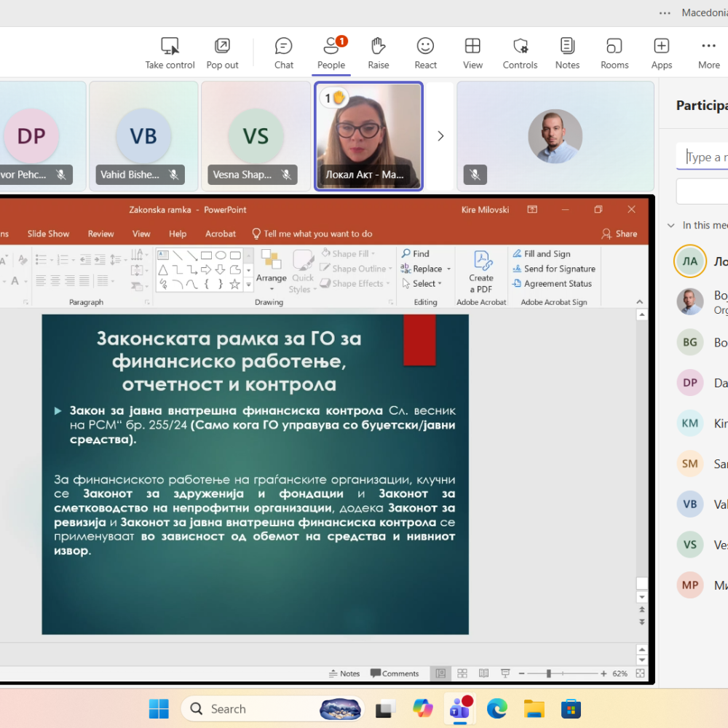Open Windows Start menu

click(x=159, y=708)
